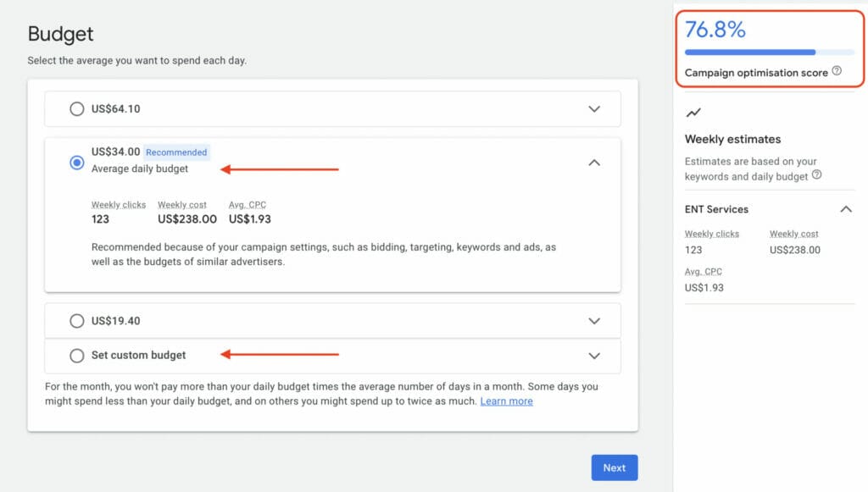Select the US$34.00 recommended budget radio
This screenshot has width=868, height=492.
tap(77, 162)
